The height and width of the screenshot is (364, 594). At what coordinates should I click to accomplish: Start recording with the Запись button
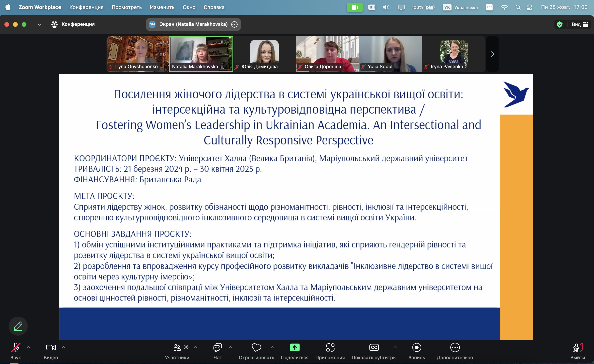(417, 351)
